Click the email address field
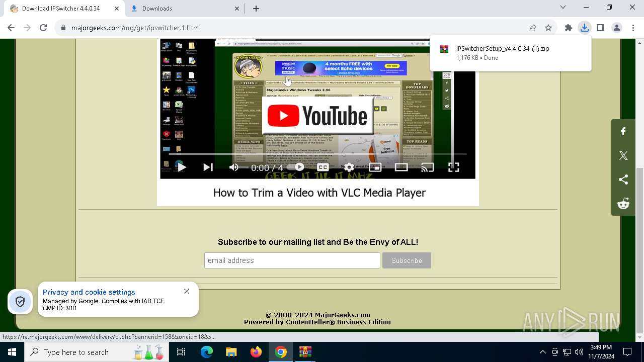644x362 pixels. [x=292, y=260]
